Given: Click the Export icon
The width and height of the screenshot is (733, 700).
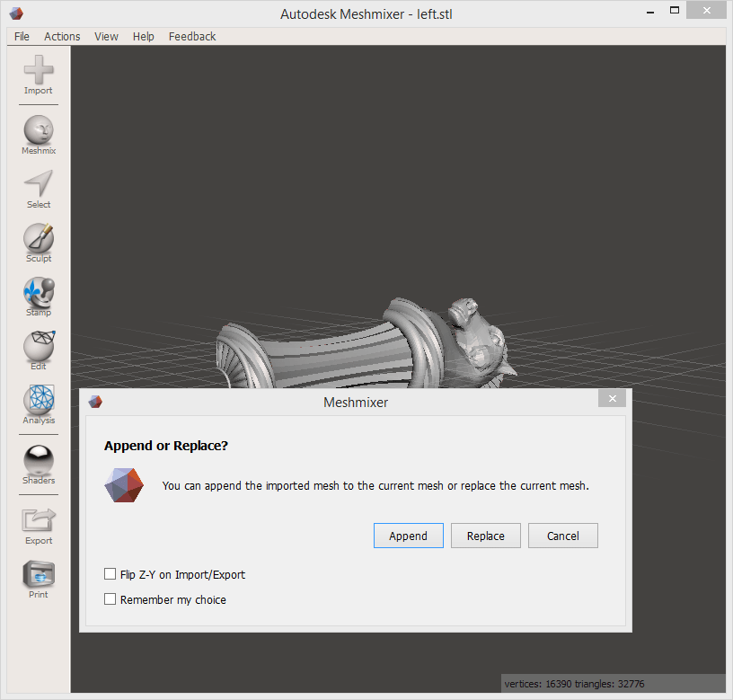Looking at the screenshot, I should click(x=39, y=526).
